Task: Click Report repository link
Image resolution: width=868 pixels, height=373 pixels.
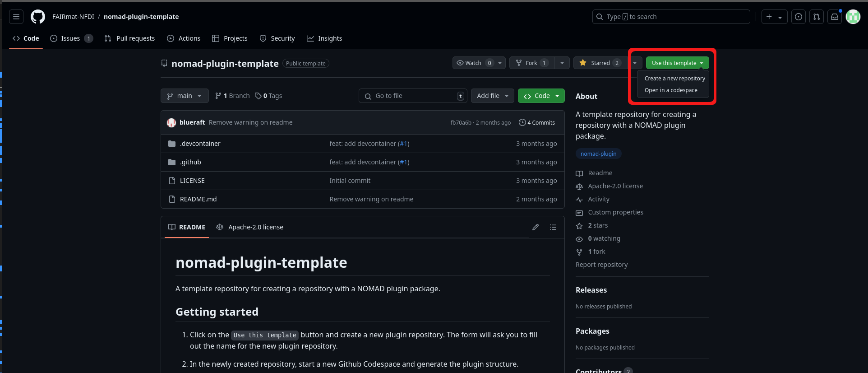Action: pyautogui.click(x=601, y=265)
